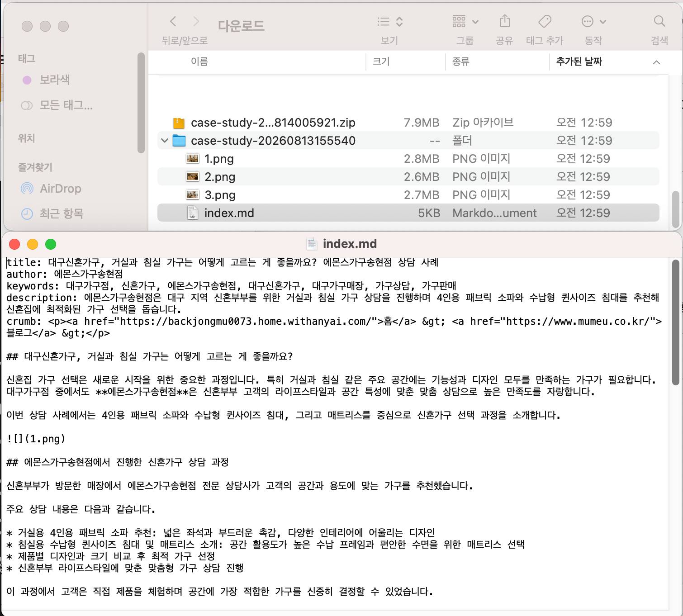Viewport: 683px width, 616px height.
Task: Select the 3.png file name
Action: pyautogui.click(x=220, y=195)
